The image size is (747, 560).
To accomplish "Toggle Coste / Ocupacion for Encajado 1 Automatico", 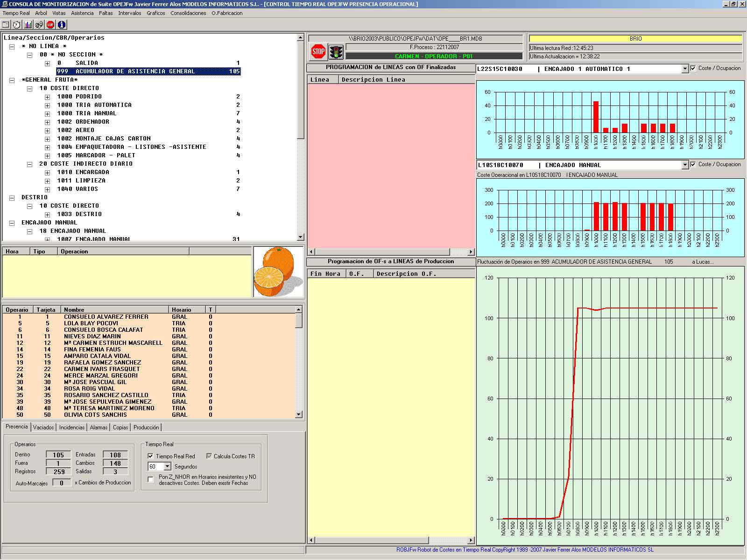I will (693, 68).
